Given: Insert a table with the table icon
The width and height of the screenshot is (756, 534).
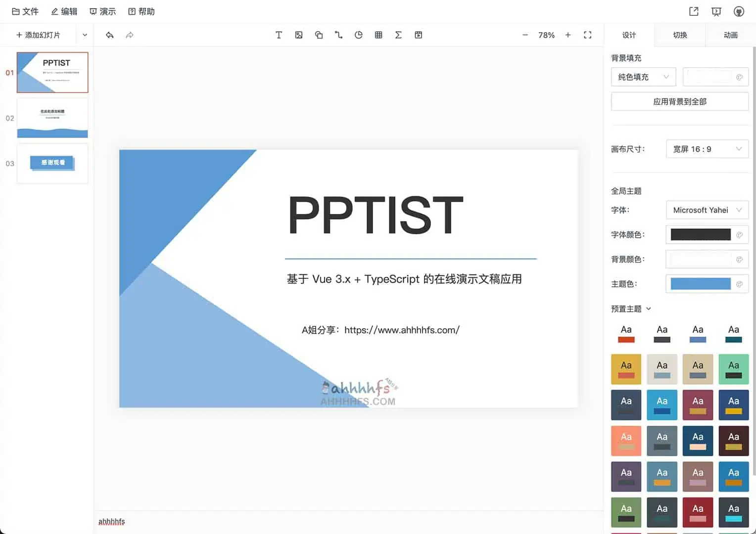Looking at the screenshot, I should tap(378, 35).
